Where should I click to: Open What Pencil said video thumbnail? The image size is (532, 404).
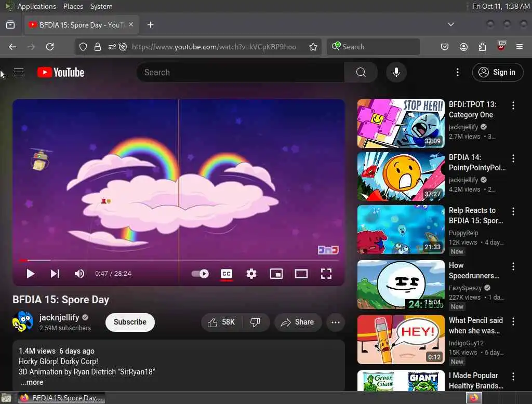(x=401, y=340)
